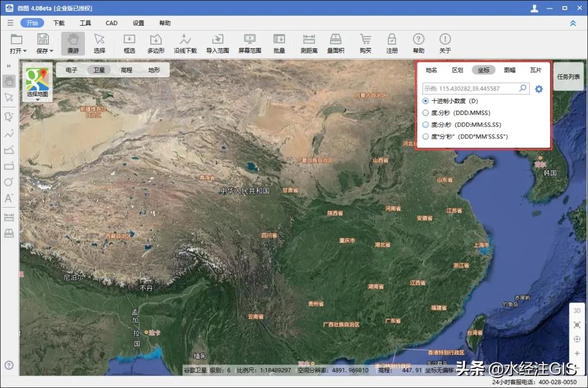Click the coordinate search input field
The height and width of the screenshot is (388, 588).
[x=470, y=88]
